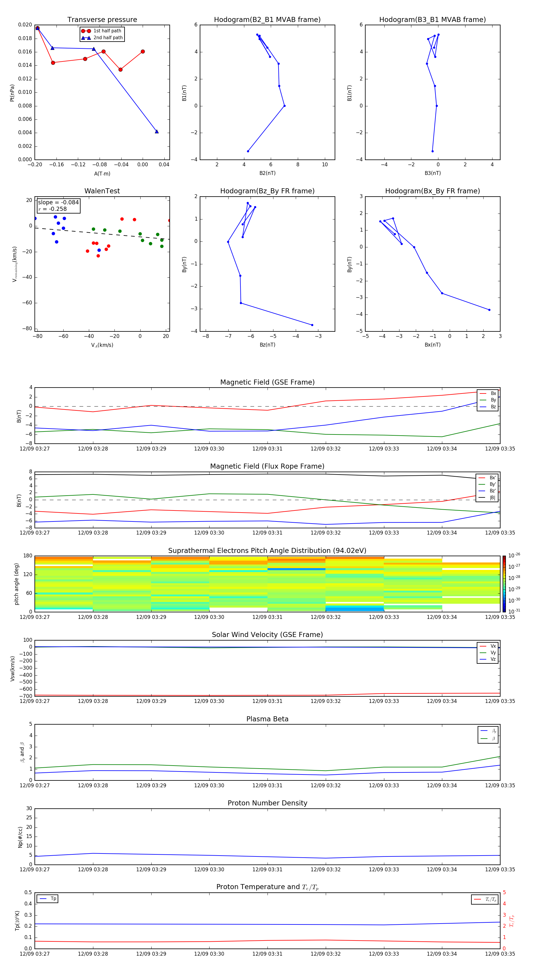Click the 'slope = -0.084' annotation
This screenshot has height=980, width=535.
58,203
